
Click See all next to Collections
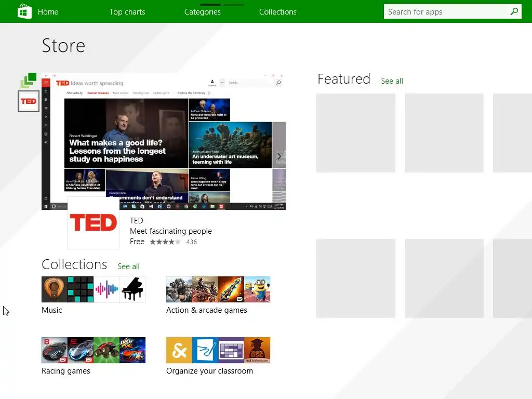tap(129, 267)
